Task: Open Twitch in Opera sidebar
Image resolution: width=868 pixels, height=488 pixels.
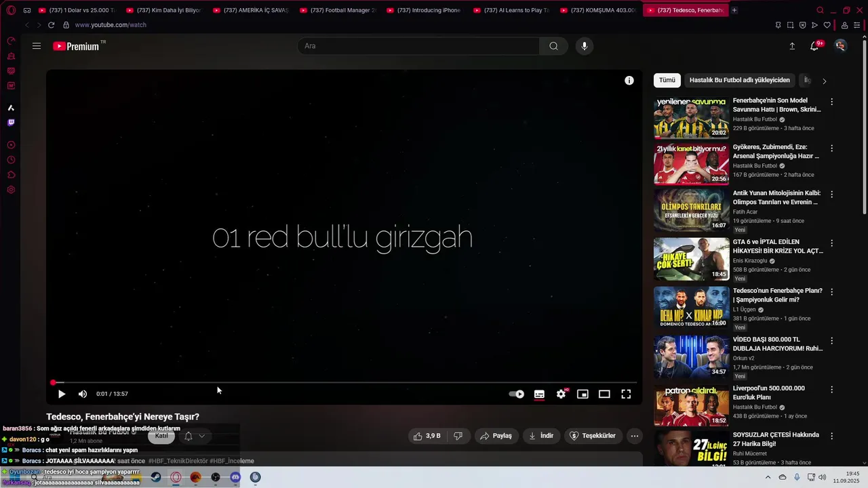Action: [11, 123]
